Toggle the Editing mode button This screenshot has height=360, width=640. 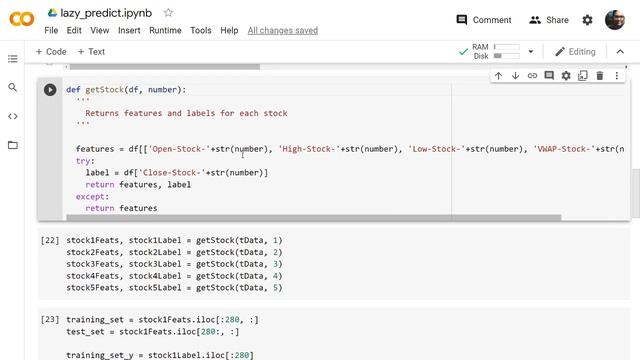(575, 51)
